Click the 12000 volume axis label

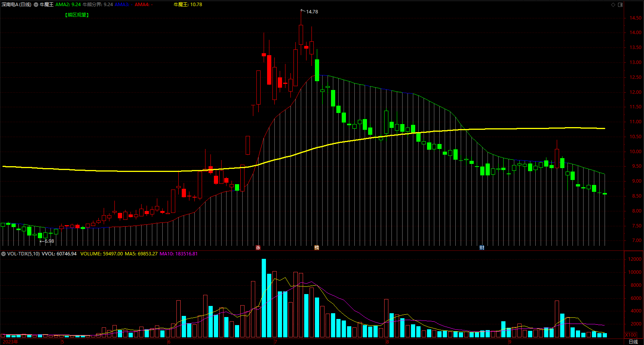coord(635,259)
